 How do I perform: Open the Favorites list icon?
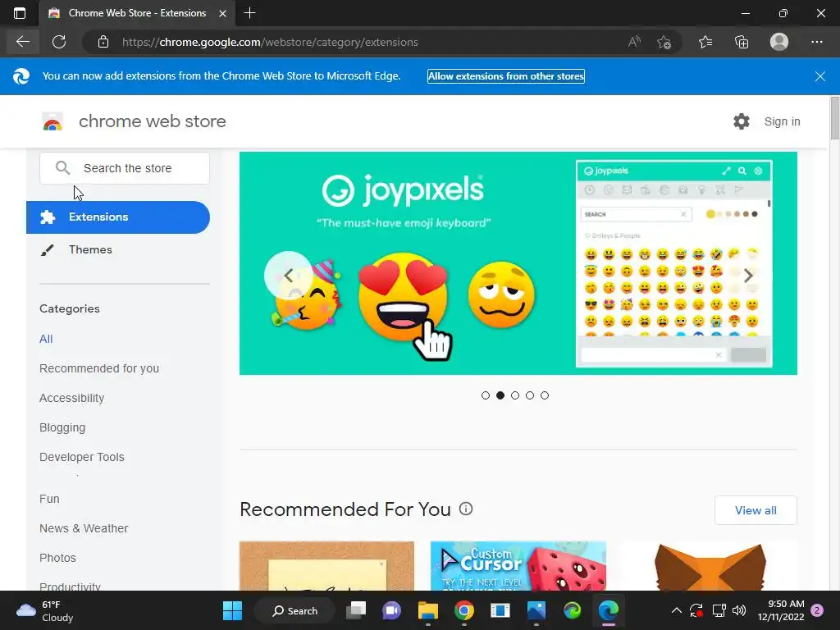(705, 42)
